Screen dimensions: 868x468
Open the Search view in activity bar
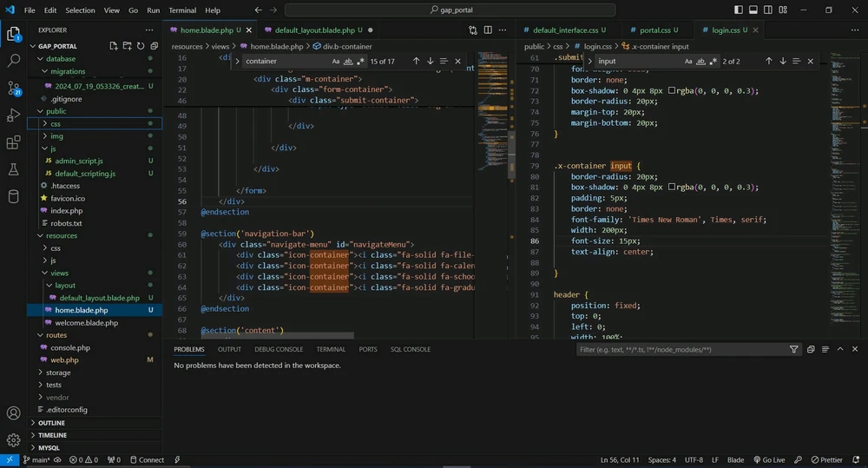[13, 62]
